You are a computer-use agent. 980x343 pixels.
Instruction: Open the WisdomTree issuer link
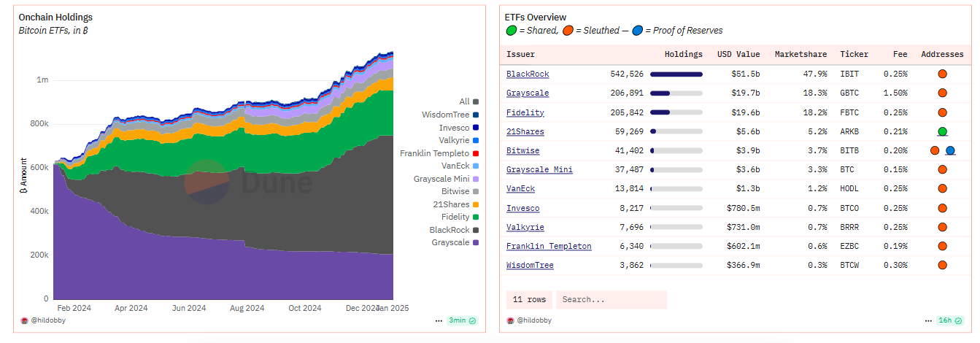click(530, 265)
